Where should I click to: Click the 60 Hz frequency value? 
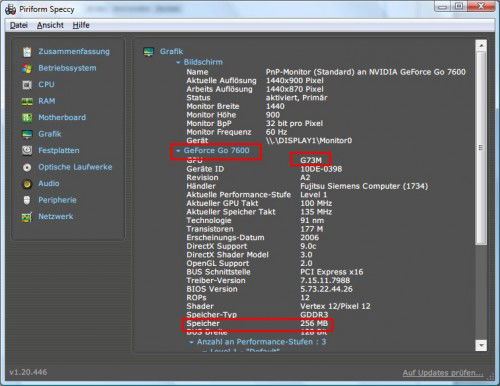(x=276, y=132)
